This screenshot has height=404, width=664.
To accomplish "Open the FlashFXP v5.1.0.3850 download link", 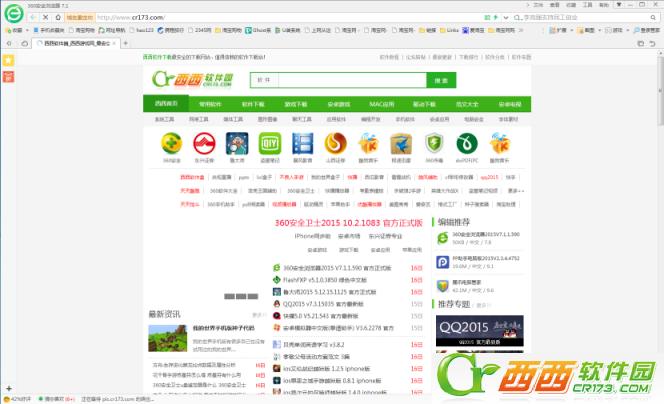I will (325, 280).
